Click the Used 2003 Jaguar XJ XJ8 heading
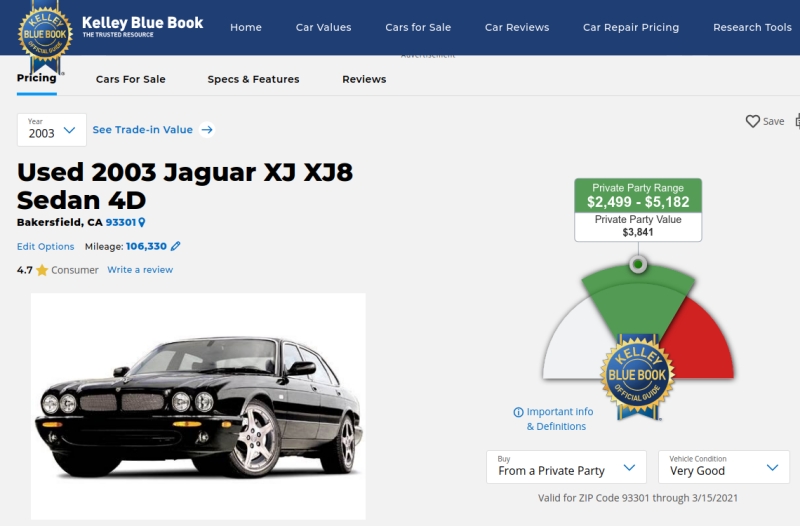The height and width of the screenshot is (526, 800). pyautogui.click(x=185, y=186)
